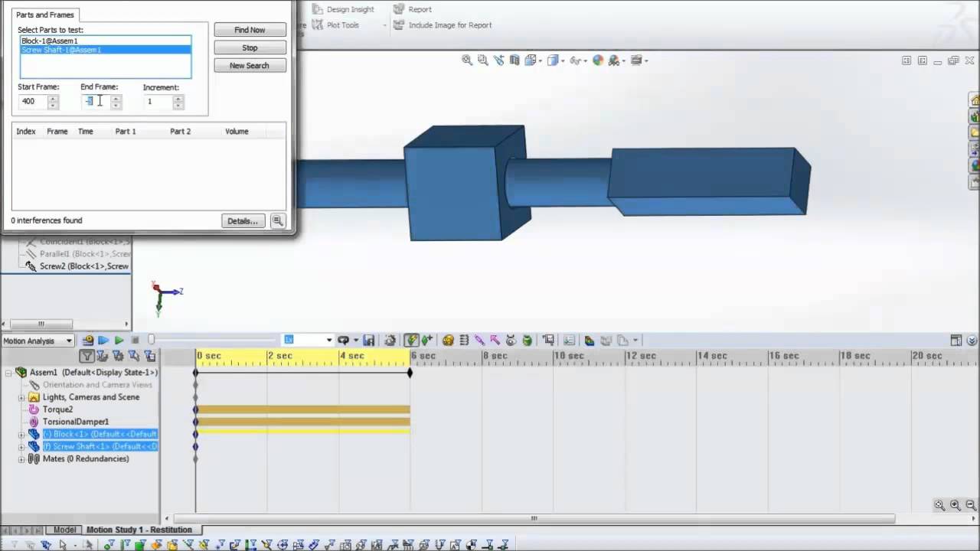Click the zoom icon beside Details
Screen dimensions: 980x551
(x=277, y=221)
